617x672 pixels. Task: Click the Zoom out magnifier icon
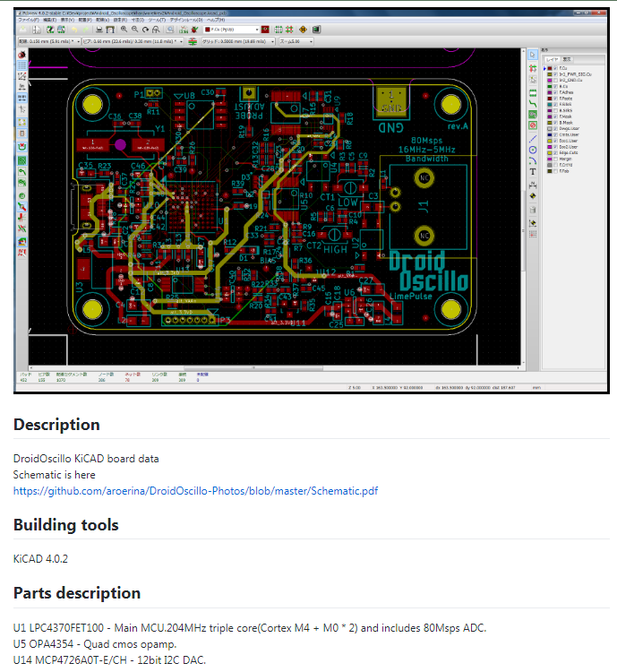click(134, 30)
